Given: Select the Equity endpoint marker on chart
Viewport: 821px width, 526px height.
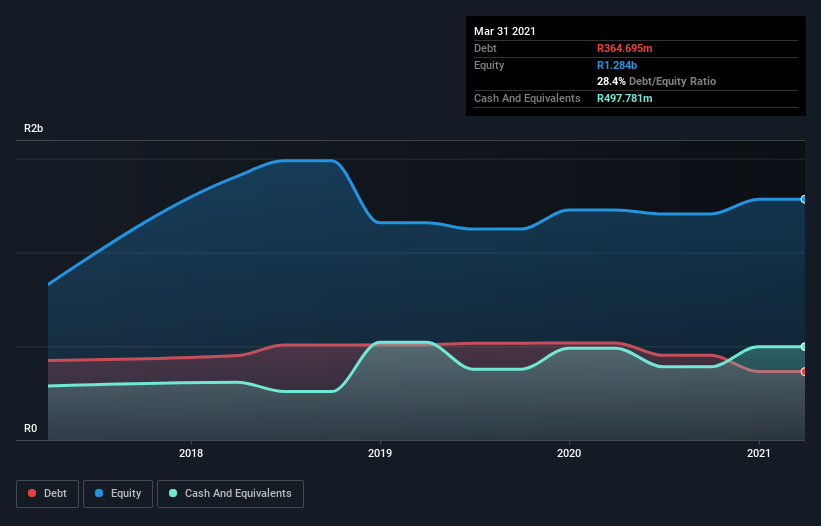Looking at the screenshot, I should [x=803, y=199].
